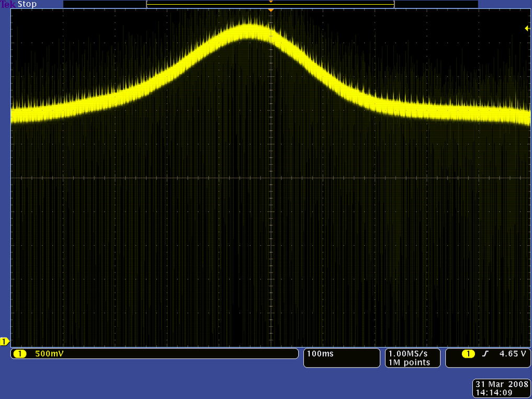This screenshot has width=532, height=399.
Task: Click the date and time display
Action: coord(501,389)
